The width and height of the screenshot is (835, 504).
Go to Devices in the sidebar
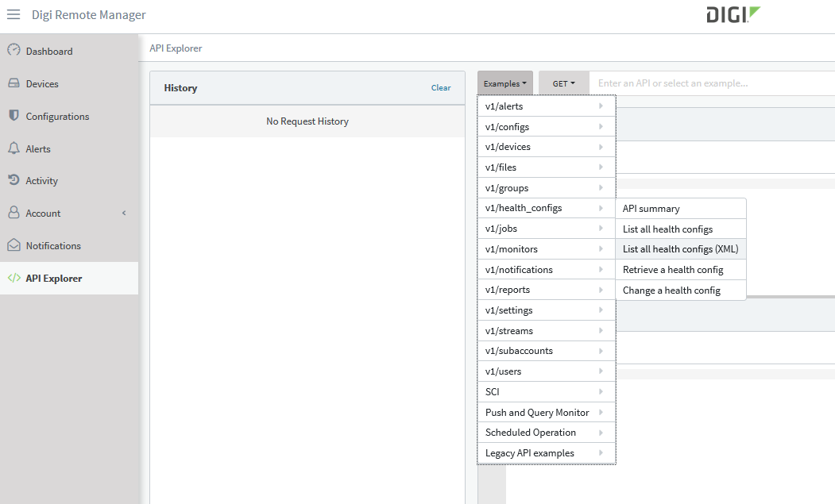tap(69, 83)
